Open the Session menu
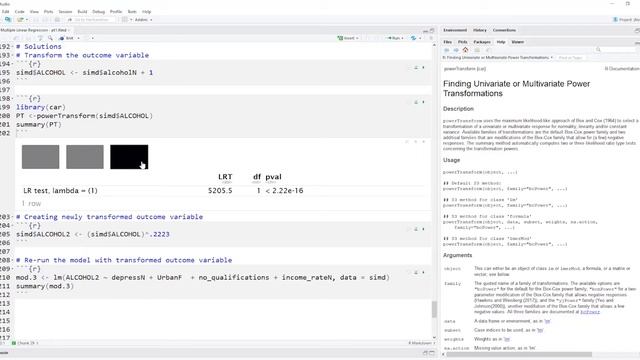Screen dimensions: 640x360 click(x=65, y=12)
